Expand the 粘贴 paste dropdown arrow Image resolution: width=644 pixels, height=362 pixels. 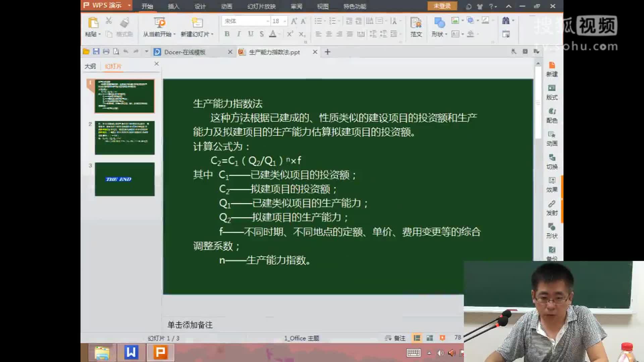coord(100,34)
